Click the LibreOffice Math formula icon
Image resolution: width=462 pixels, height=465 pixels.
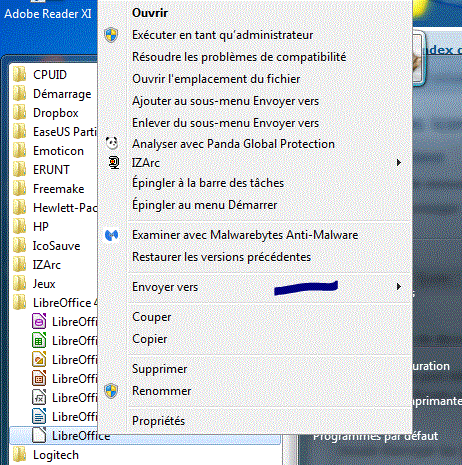(39, 397)
